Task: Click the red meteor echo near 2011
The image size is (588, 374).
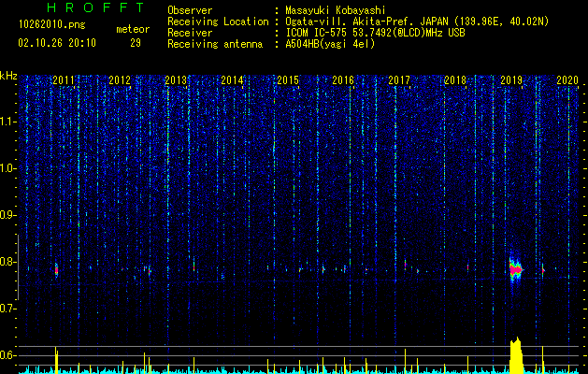Action: (x=56, y=270)
